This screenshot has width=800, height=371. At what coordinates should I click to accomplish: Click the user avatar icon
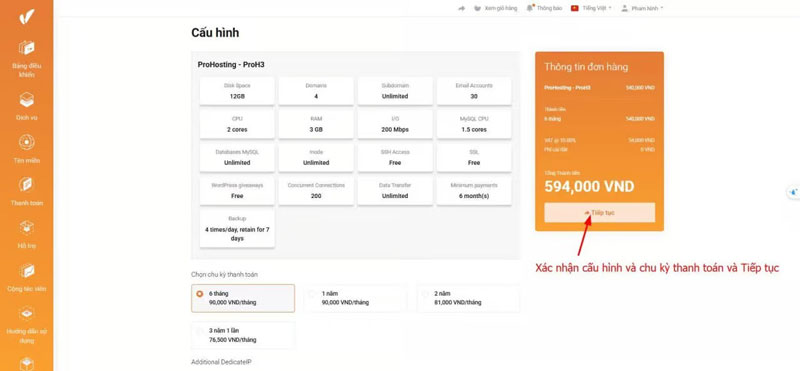[x=624, y=8]
